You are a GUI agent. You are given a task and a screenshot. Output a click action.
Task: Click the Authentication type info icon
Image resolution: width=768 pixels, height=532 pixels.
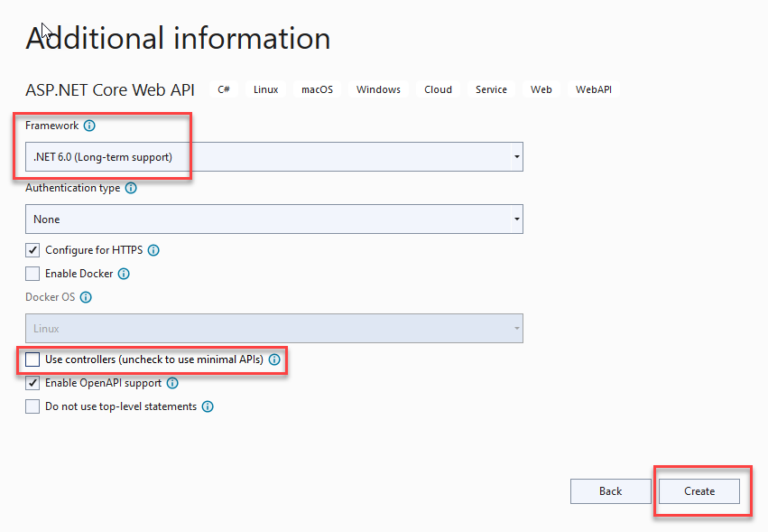(x=131, y=188)
